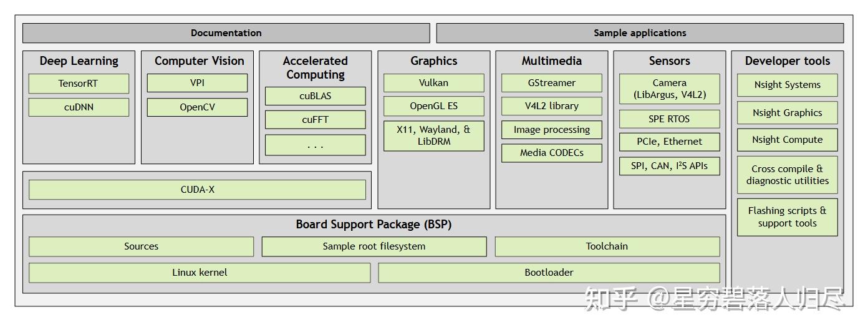868x335 pixels.
Task: Click the Bootloader box
Action: pos(549,273)
